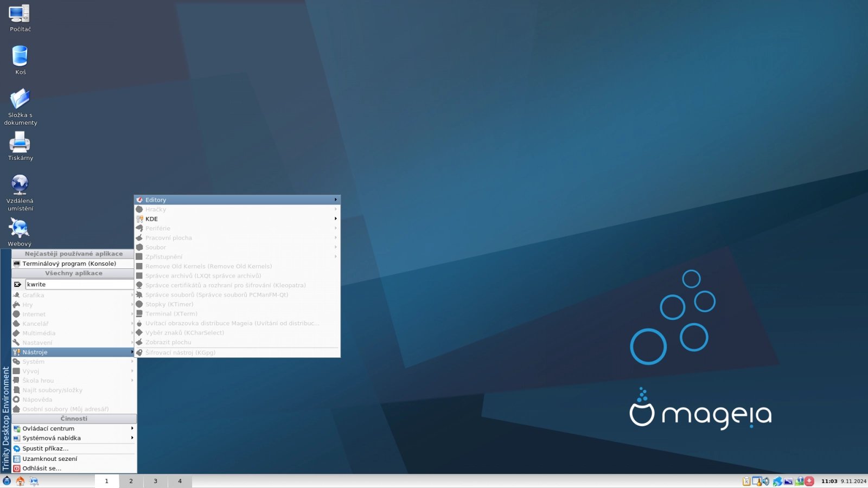
Task: Launch Terminal (XTerm)
Action: (237, 313)
